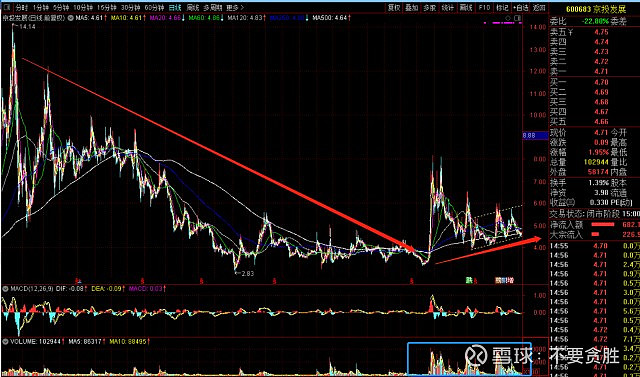Open the 统计 statistics toolbar button
The image size is (640, 377).
tap(448, 8)
